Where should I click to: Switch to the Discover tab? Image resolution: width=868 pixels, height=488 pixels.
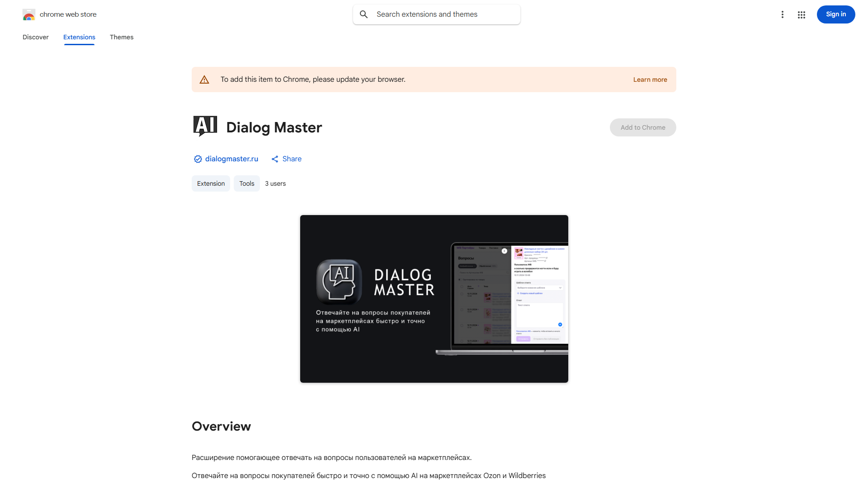tap(35, 37)
